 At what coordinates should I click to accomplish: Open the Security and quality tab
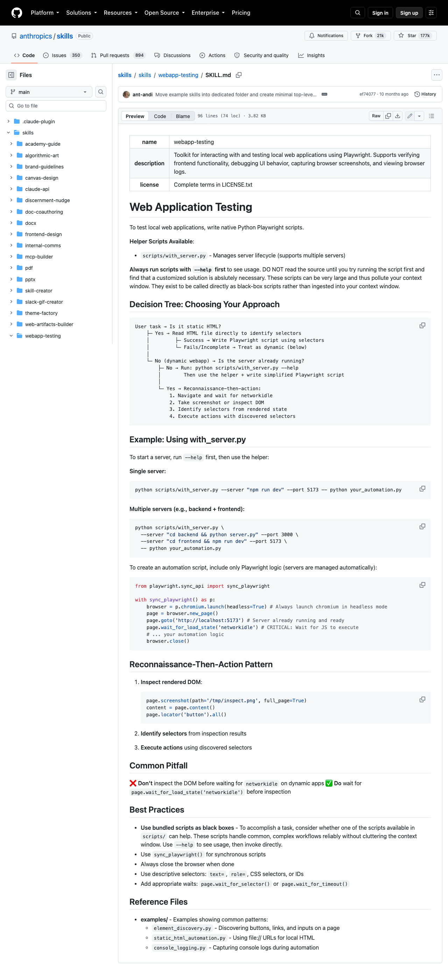tap(262, 56)
